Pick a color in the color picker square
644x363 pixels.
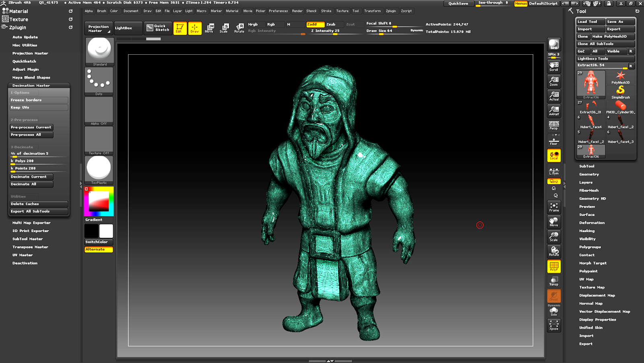pos(99,201)
